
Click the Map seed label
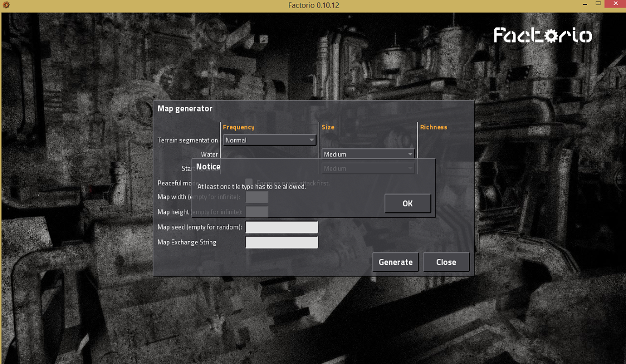point(199,227)
